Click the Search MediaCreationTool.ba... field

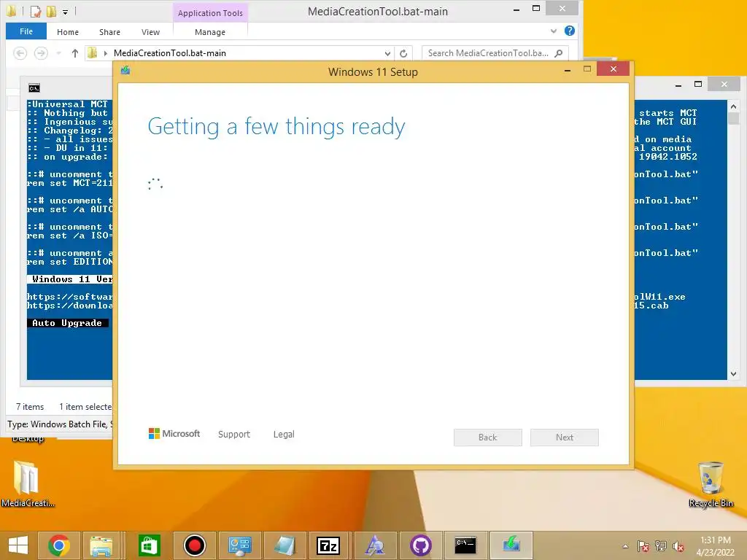pos(495,53)
